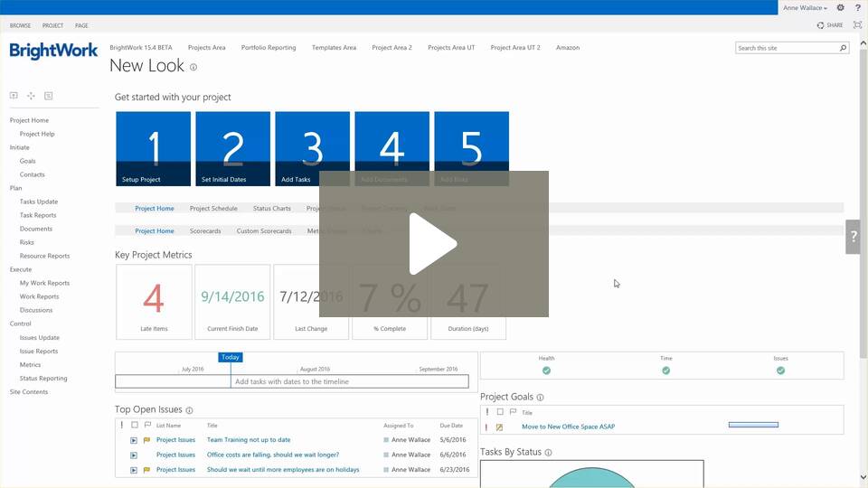Image resolution: width=868 pixels, height=488 pixels.
Task: Click the info icon next to New Look
Action: (193, 68)
